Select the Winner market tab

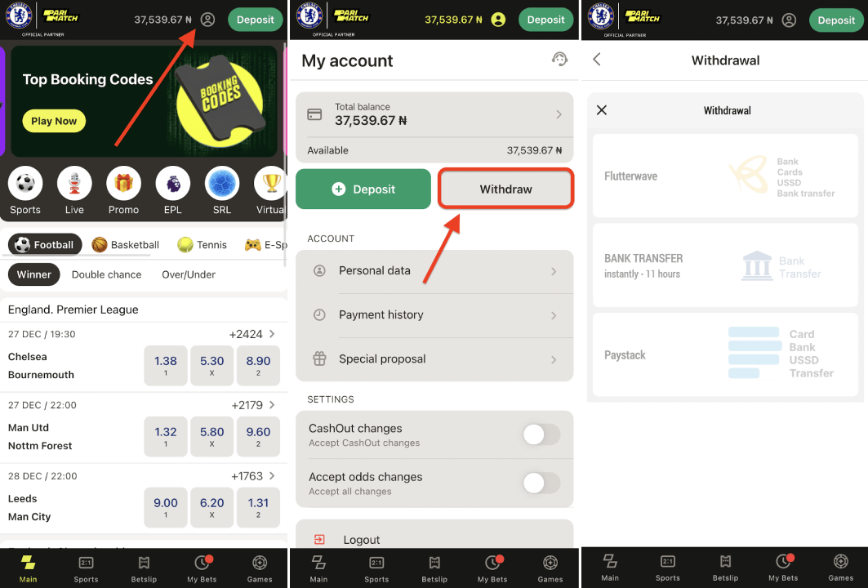pos(33,274)
